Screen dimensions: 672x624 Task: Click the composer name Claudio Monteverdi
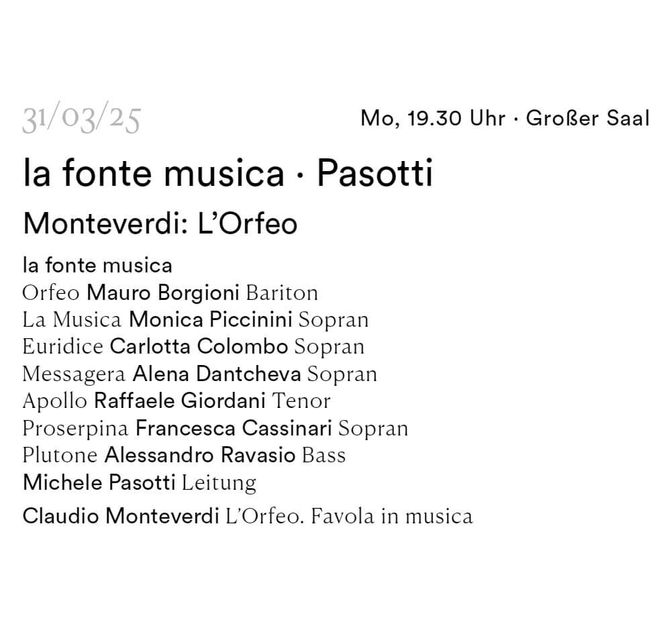click(x=121, y=516)
